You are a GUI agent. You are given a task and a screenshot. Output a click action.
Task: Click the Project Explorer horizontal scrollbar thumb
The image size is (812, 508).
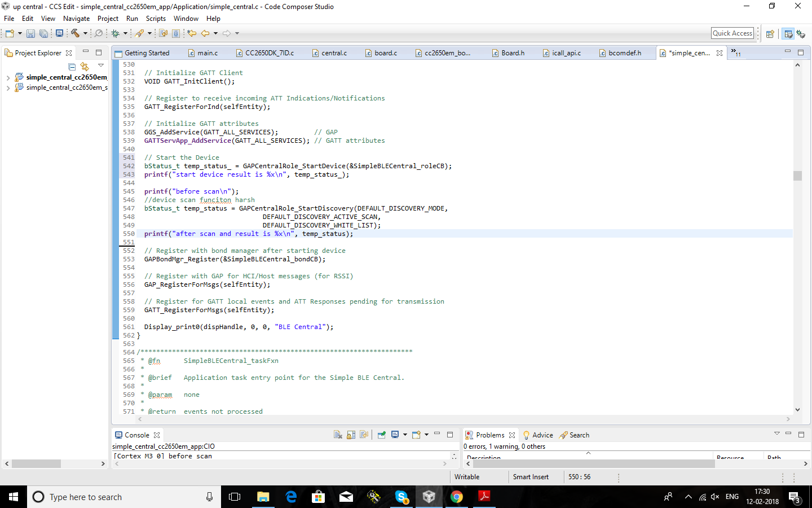[36, 463]
